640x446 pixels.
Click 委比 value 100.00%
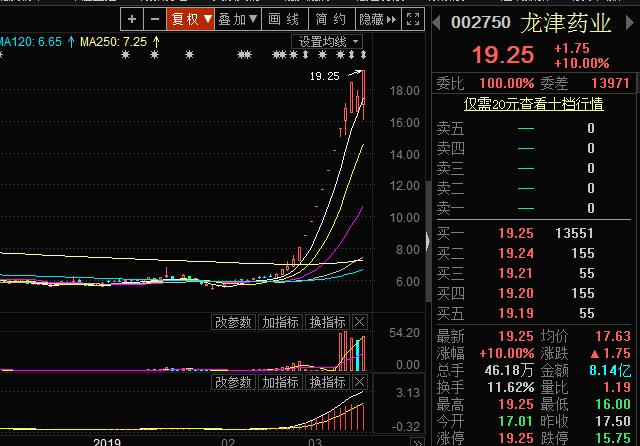[507, 83]
